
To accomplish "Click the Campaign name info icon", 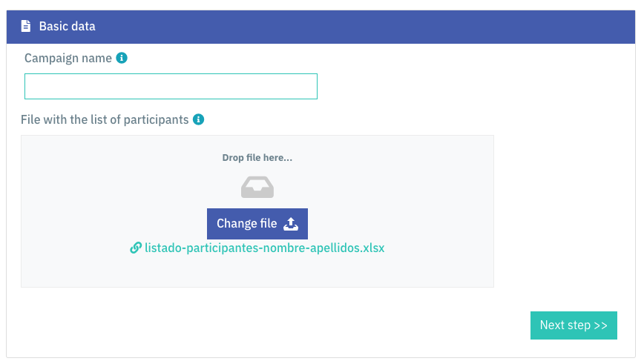I will [122, 58].
